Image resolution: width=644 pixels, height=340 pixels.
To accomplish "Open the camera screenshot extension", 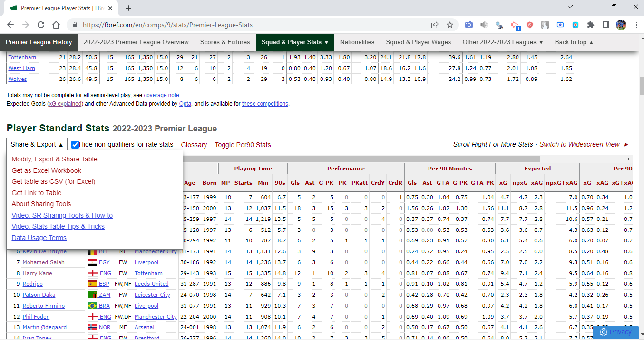I will point(469,25).
